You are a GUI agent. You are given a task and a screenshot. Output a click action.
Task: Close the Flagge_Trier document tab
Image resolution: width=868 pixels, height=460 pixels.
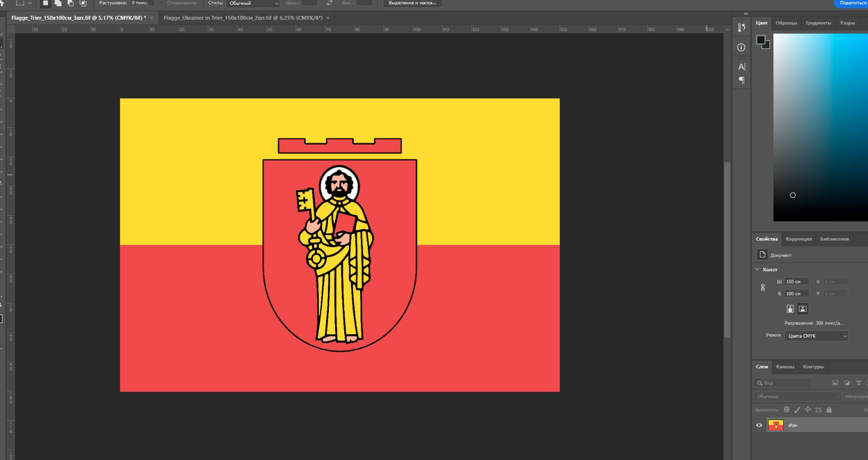coord(151,18)
